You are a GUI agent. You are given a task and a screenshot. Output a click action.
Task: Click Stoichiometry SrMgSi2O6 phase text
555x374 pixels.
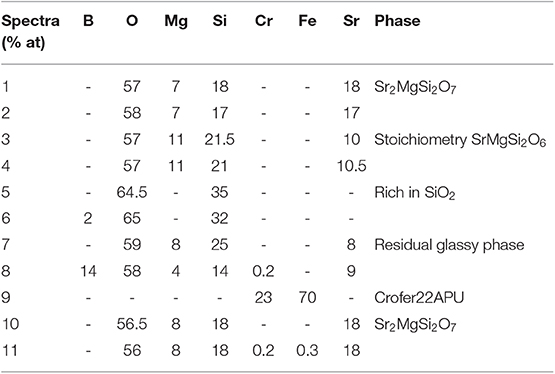(460, 140)
